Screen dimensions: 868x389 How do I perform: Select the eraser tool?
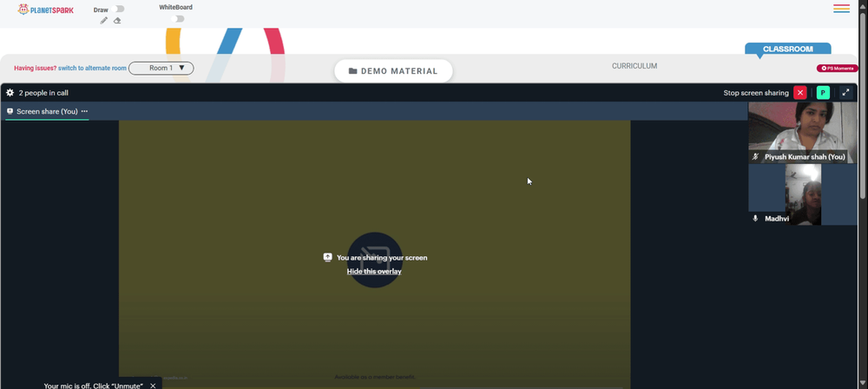[117, 21]
